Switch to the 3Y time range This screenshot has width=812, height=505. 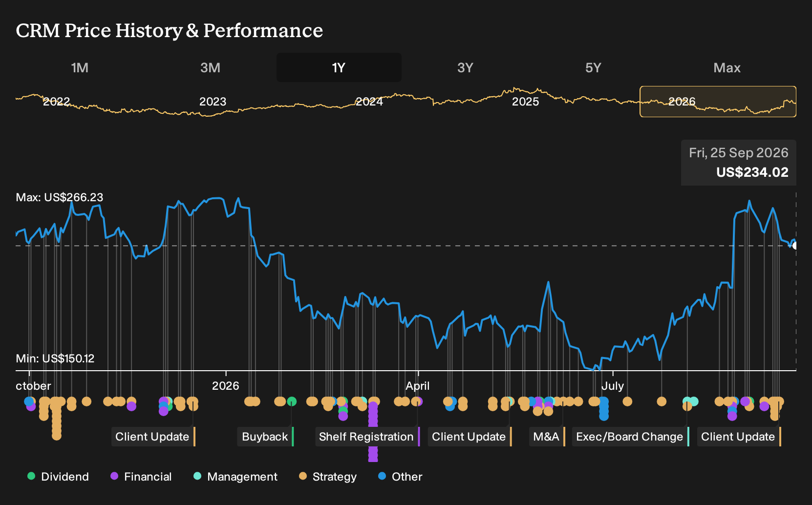click(x=465, y=67)
